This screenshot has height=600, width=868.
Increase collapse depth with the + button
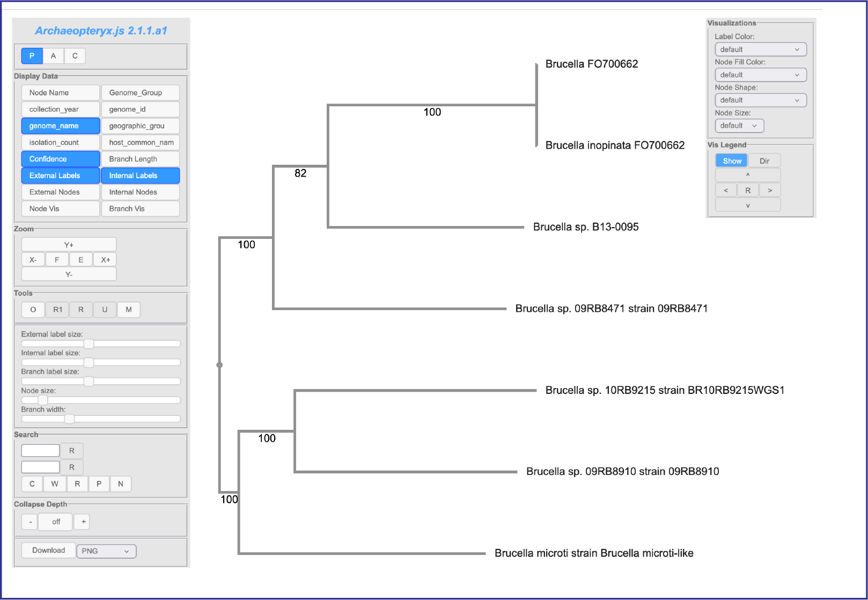pos(83,522)
